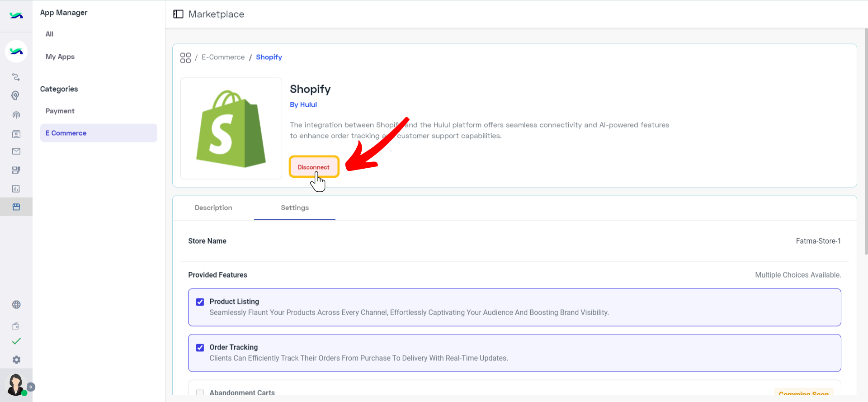Expand sidebar with arrow next to avatar

point(31,387)
